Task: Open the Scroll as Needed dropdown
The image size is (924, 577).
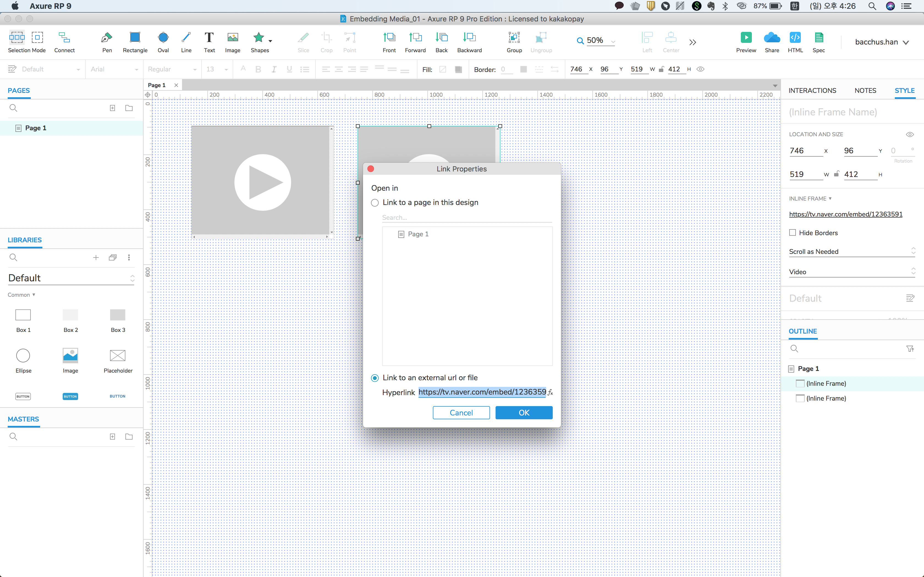Action: pyautogui.click(x=851, y=251)
